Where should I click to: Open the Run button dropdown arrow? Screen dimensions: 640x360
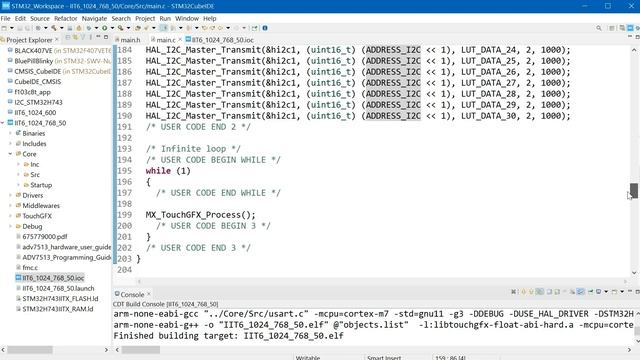[x=112, y=28]
